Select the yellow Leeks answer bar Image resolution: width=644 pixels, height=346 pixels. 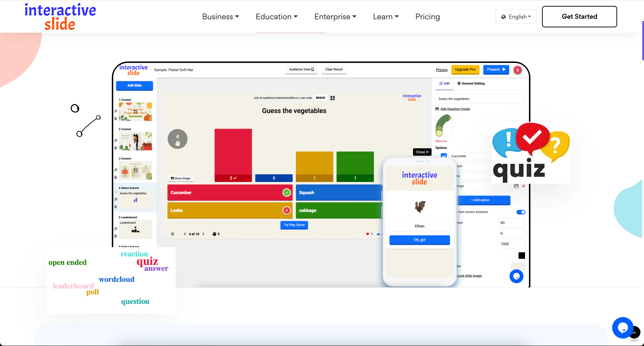click(x=230, y=210)
